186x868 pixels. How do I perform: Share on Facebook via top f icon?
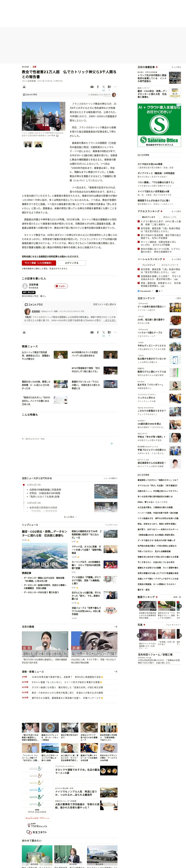point(98,87)
